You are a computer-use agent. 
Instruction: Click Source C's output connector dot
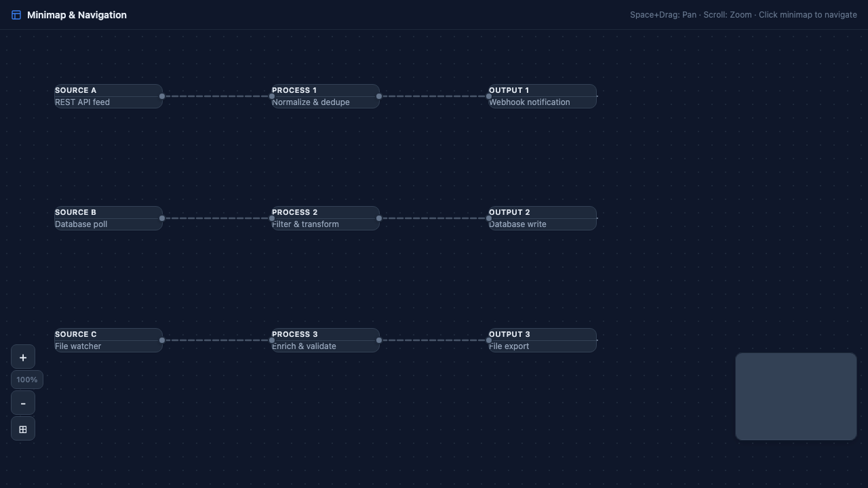coord(162,340)
